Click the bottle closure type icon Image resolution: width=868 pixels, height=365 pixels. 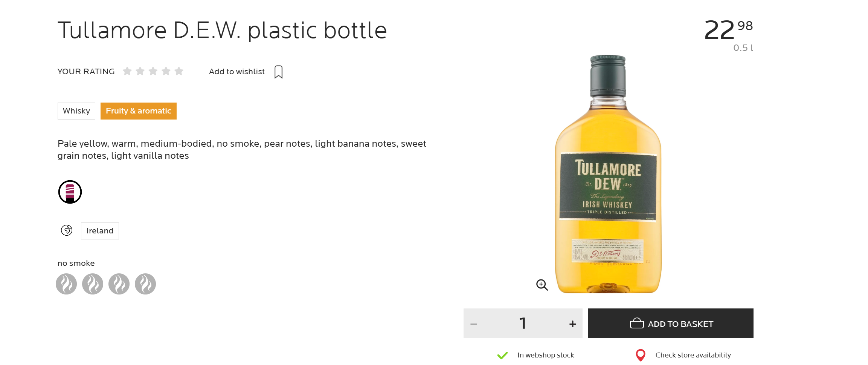tap(70, 192)
